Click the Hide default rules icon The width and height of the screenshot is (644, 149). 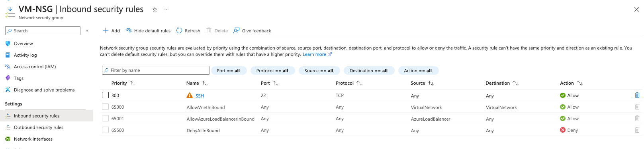pos(129,30)
